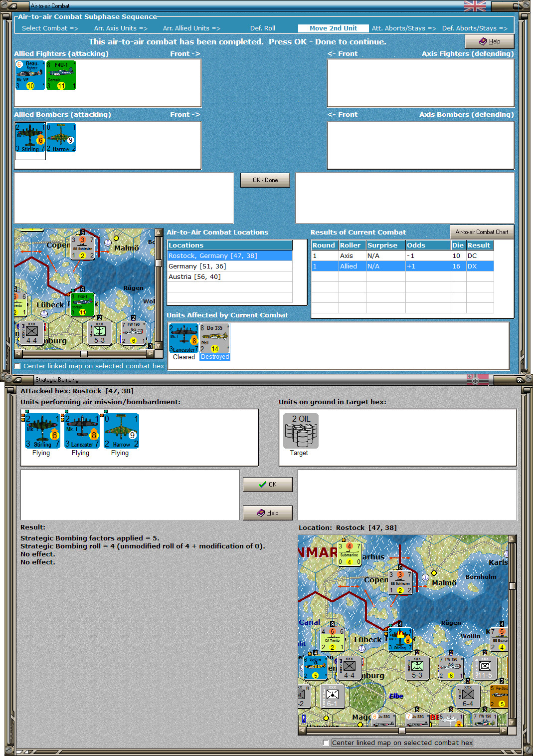
Task: Enable center linked map in Strategic Bombing
Action: [326, 743]
